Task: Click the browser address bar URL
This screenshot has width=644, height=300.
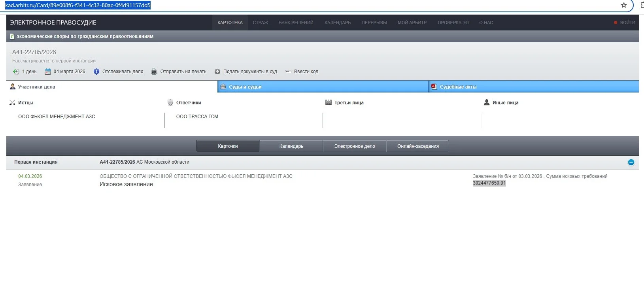Action: pos(78,6)
